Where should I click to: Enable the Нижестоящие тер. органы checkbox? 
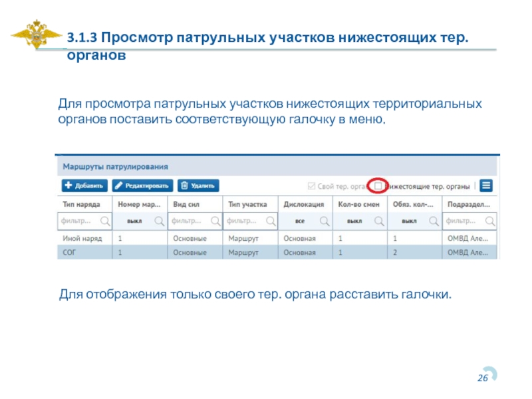pyautogui.click(x=378, y=186)
